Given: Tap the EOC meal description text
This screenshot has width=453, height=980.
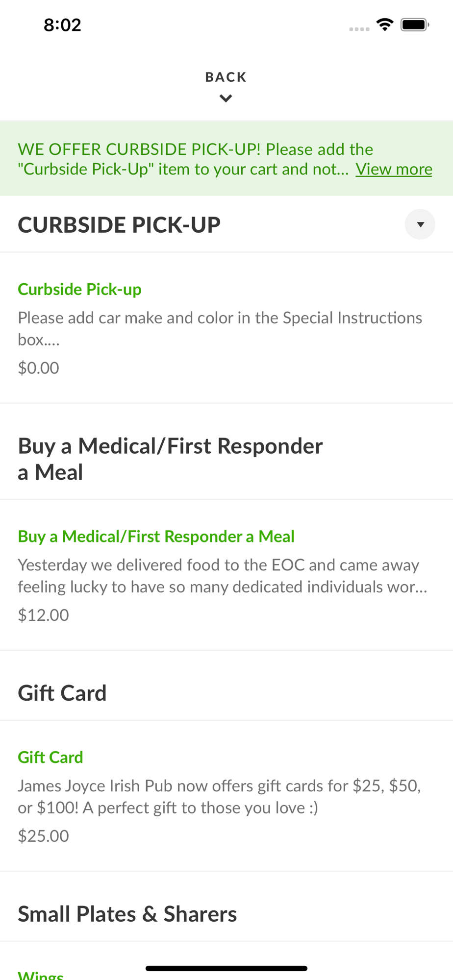Looking at the screenshot, I should (x=222, y=576).
